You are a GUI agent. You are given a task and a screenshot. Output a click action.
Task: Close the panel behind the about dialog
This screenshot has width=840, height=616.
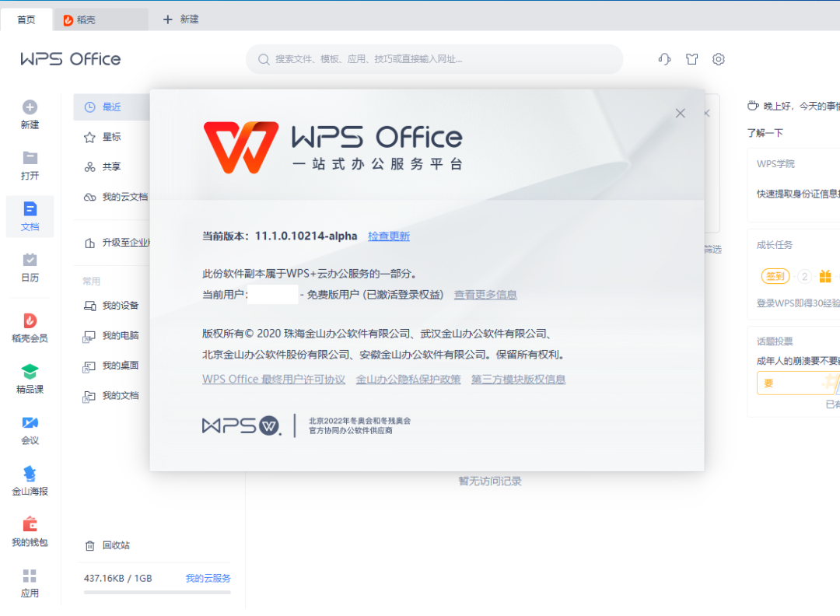coord(707,113)
